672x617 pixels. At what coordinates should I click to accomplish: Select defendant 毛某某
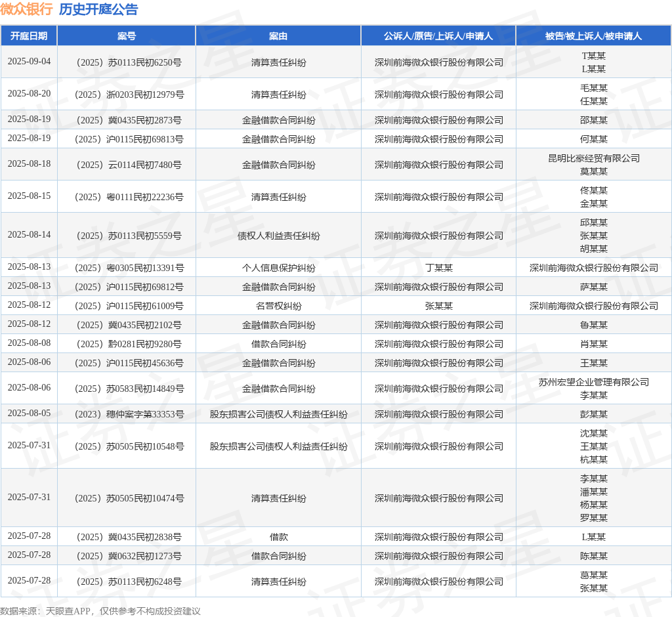coord(593,88)
